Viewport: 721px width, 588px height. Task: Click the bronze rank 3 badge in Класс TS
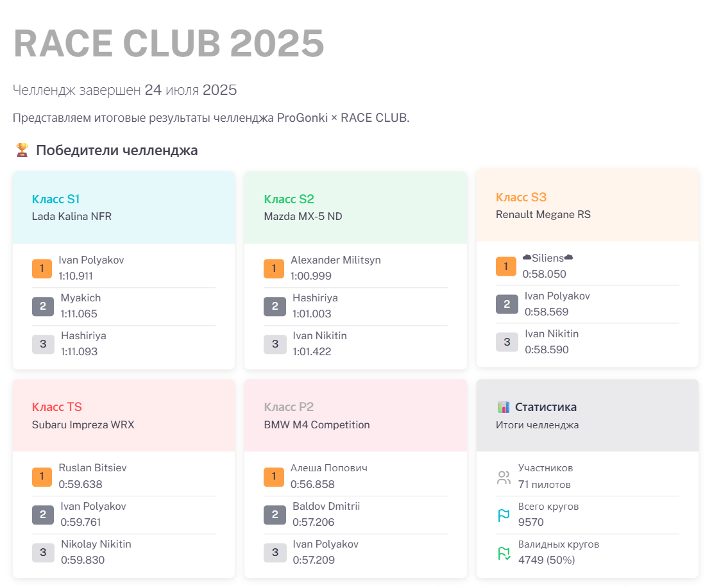click(x=42, y=552)
